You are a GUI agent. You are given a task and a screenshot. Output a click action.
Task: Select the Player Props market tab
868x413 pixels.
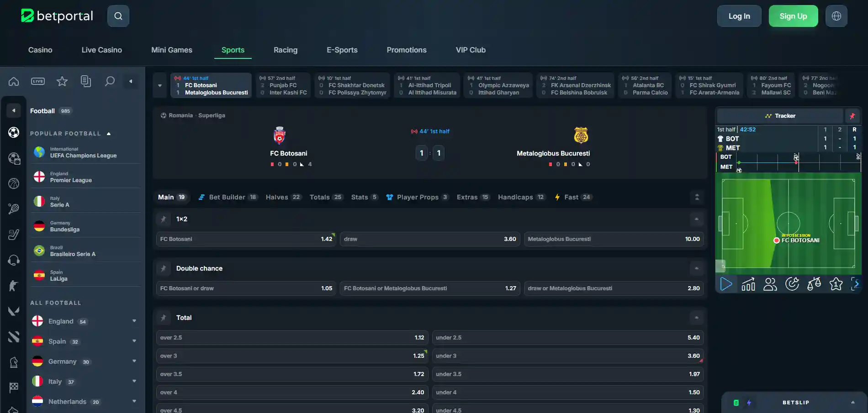pos(417,197)
